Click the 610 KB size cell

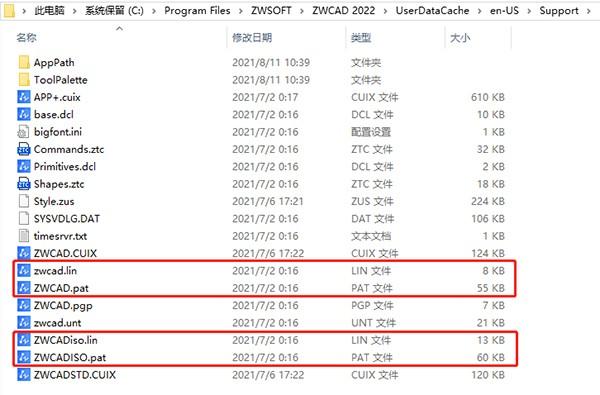tap(488, 97)
